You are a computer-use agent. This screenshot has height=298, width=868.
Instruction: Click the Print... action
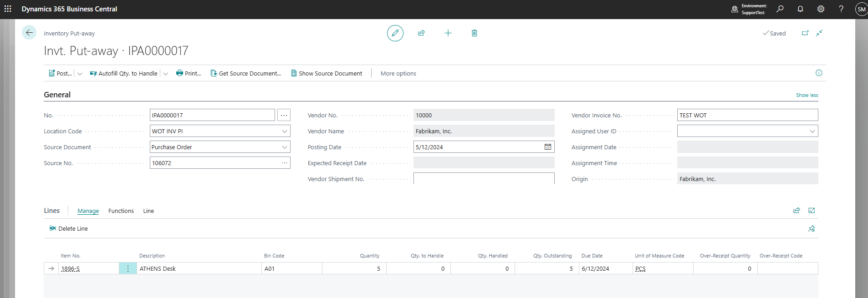point(189,73)
